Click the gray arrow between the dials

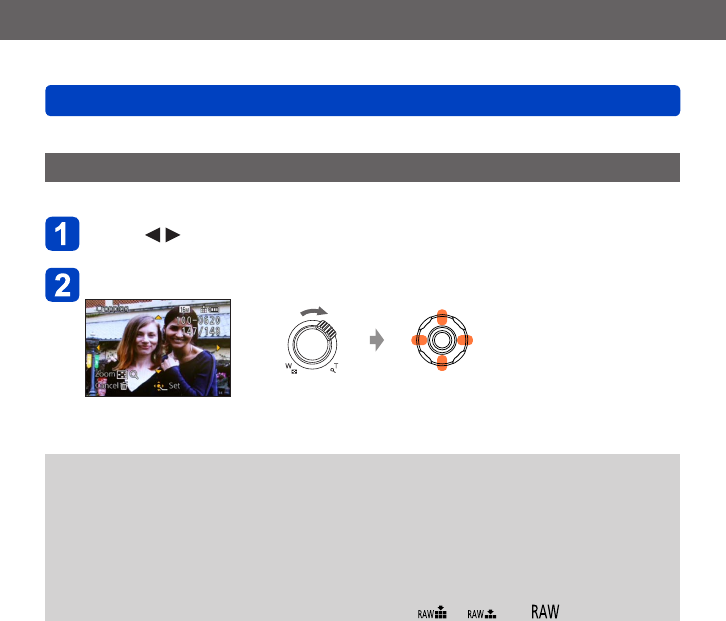(x=377, y=340)
